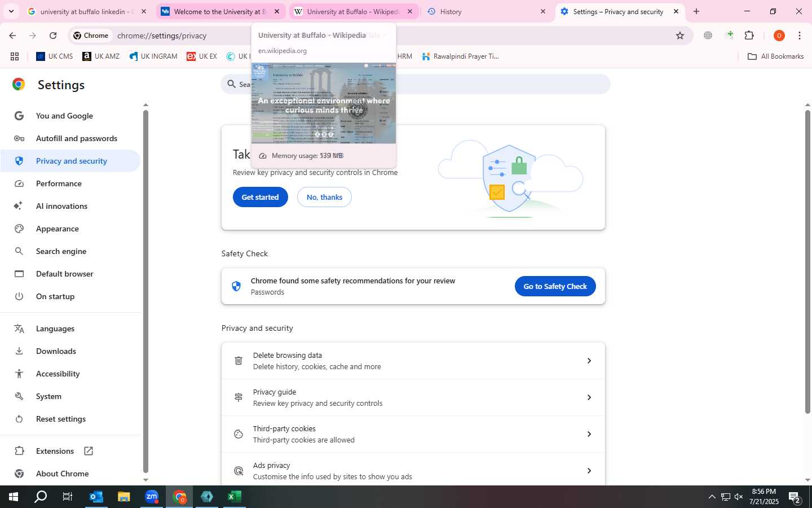Switch to university at buffalo linkedin tab
Image resolution: width=812 pixels, height=508 pixels.
[x=86, y=11]
